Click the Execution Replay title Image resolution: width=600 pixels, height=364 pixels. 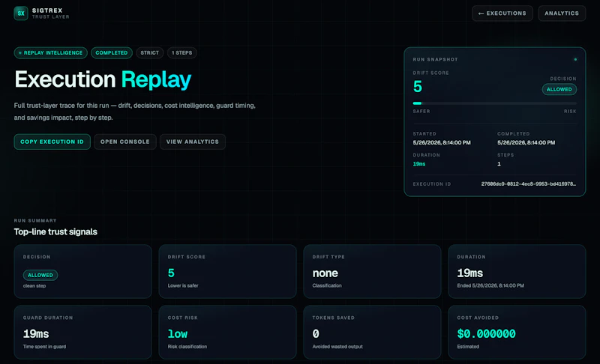[103, 79]
